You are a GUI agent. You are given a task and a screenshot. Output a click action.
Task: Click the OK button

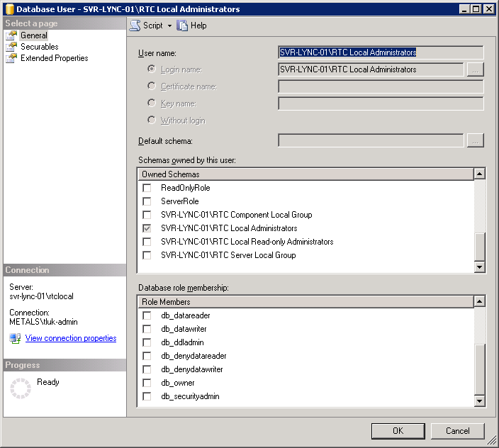(398, 431)
